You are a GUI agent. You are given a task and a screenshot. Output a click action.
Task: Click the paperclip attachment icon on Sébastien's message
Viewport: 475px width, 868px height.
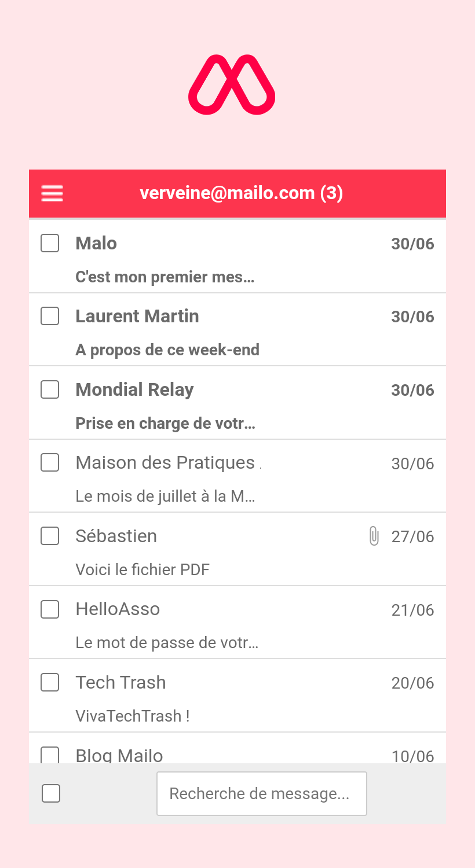tap(374, 536)
